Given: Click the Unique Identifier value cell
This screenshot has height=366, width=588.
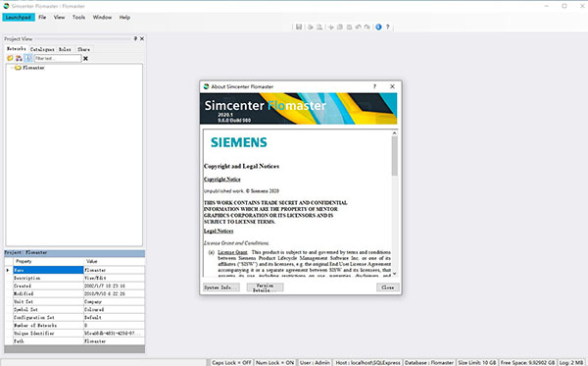Looking at the screenshot, I should point(114,334).
